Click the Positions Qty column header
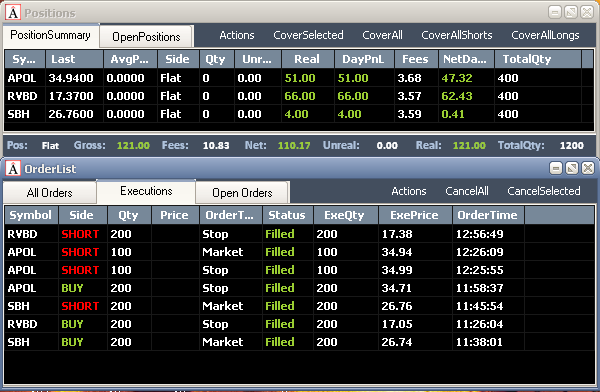 [x=217, y=59]
